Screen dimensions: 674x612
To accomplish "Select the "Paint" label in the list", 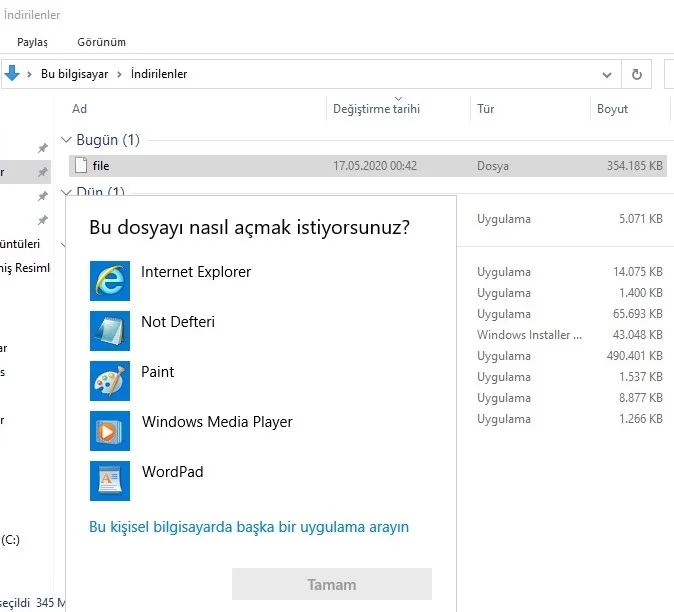I will tap(158, 372).
